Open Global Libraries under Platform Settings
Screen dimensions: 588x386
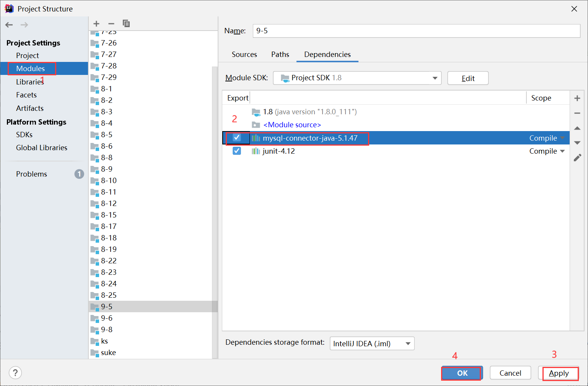pos(42,148)
